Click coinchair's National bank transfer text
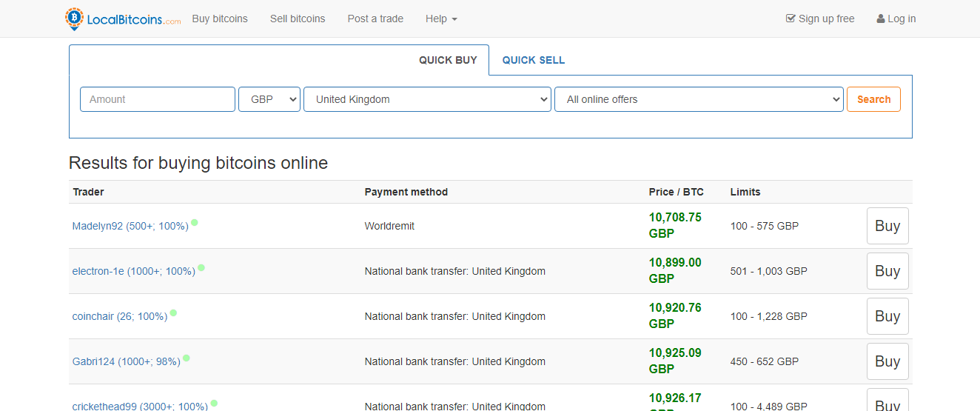This screenshot has width=980, height=411. pos(455,316)
